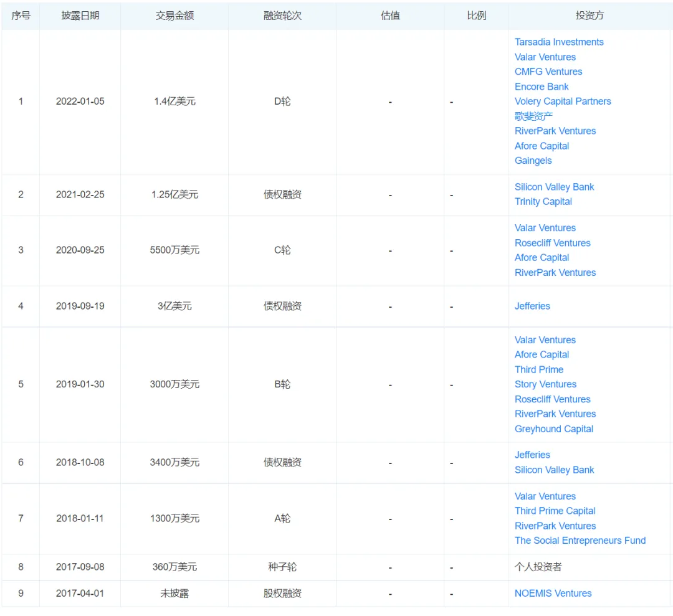Open Trinity Capital investor link

tap(543, 202)
